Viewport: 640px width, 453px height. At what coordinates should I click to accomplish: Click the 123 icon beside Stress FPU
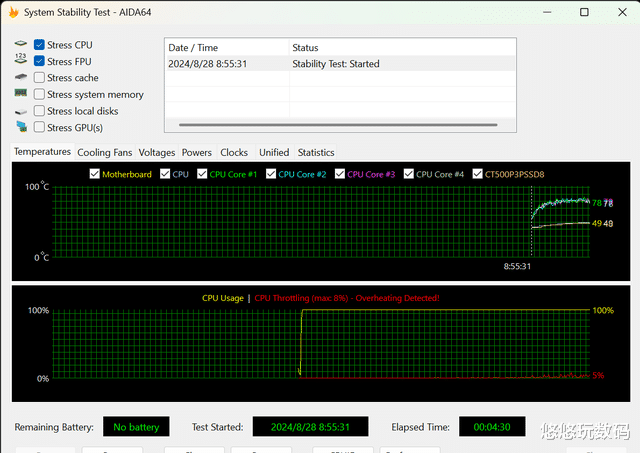20,58
